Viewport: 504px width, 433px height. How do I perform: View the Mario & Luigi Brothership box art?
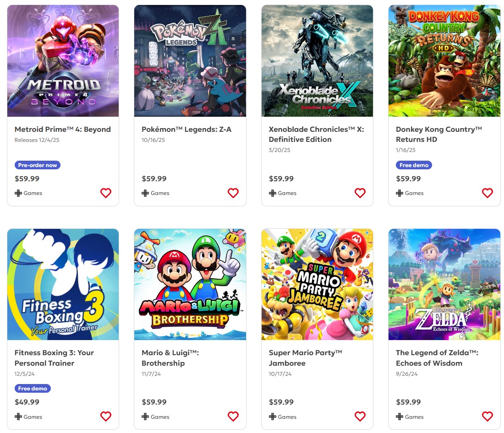pyautogui.click(x=190, y=284)
